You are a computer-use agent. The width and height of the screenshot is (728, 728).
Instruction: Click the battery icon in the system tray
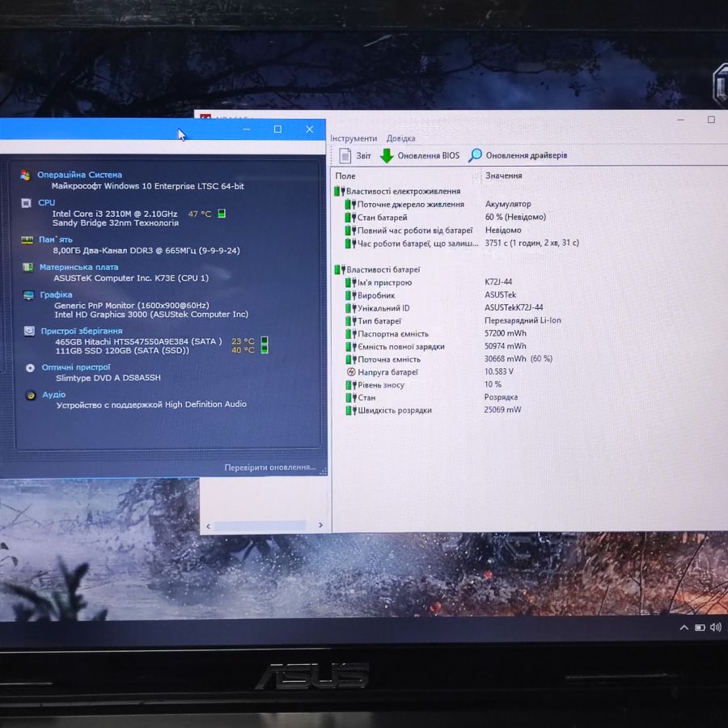pyautogui.click(x=700, y=628)
